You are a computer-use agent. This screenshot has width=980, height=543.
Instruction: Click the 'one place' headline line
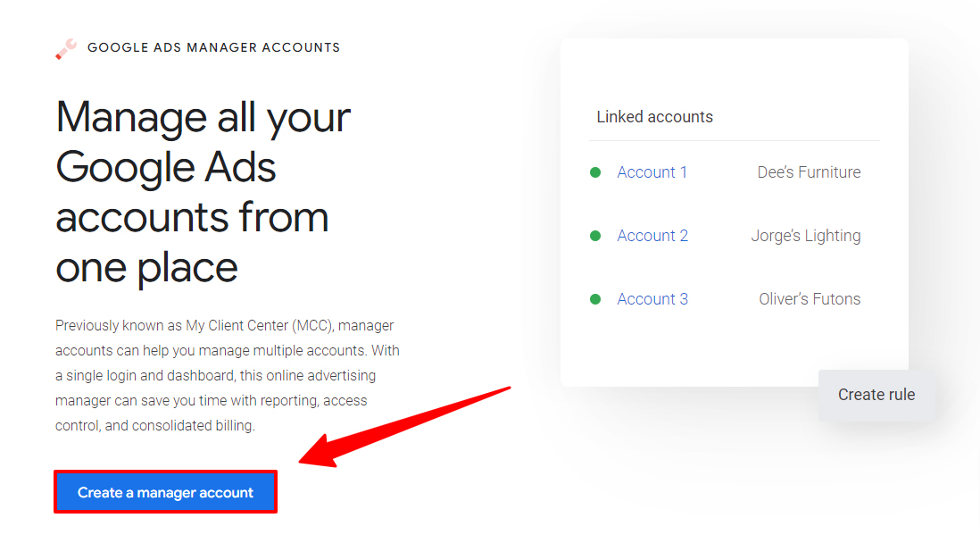pyautogui.click(x=147, y=268)
